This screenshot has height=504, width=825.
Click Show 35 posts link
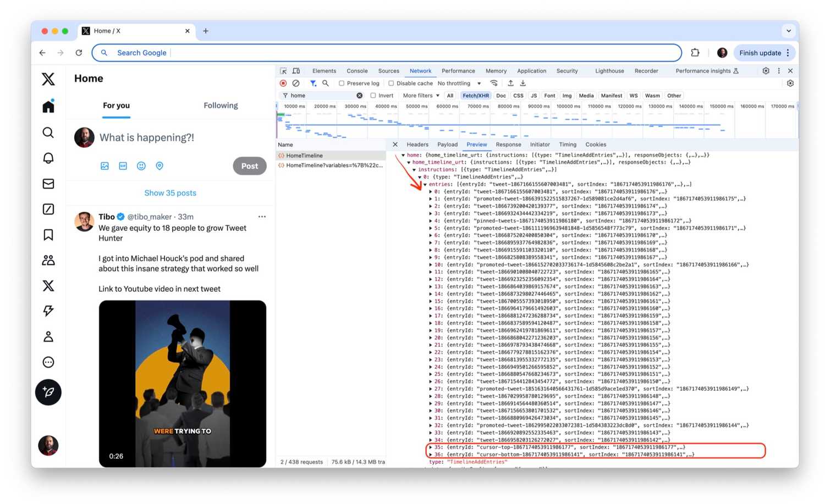170,193
